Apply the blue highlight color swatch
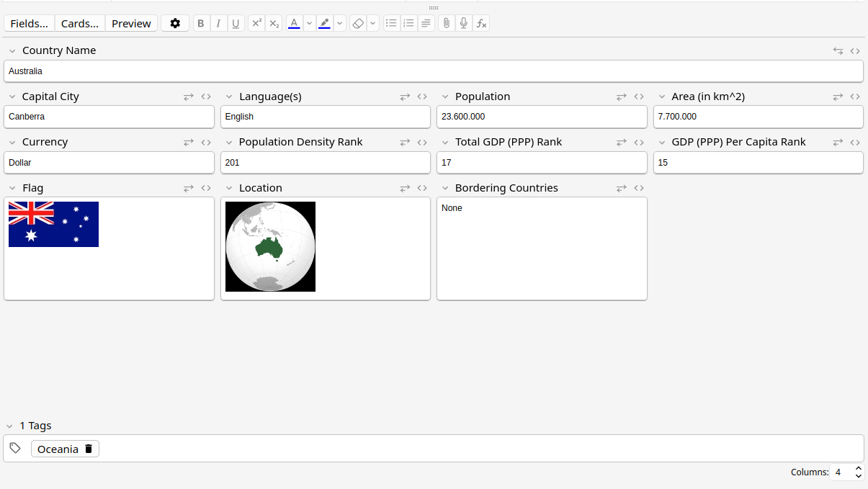Screen dimensions: 868x489 [324, 23]
